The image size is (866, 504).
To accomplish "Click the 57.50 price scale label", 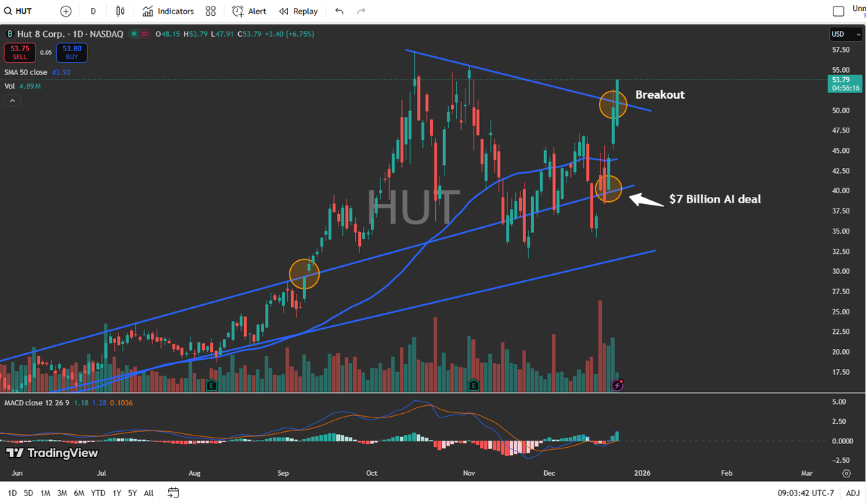I will click(840, 50).
